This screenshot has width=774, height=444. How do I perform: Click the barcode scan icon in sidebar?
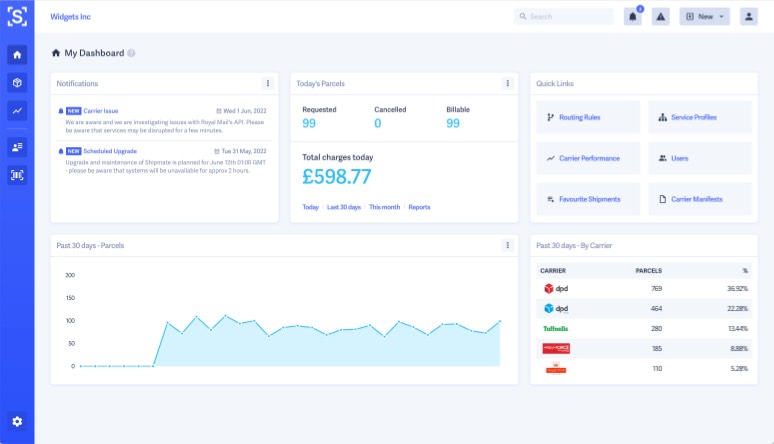tap(17, 175)
